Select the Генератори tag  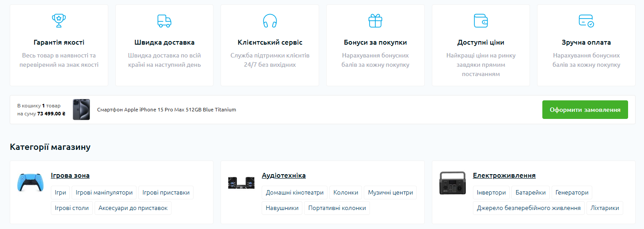(572, 193)
